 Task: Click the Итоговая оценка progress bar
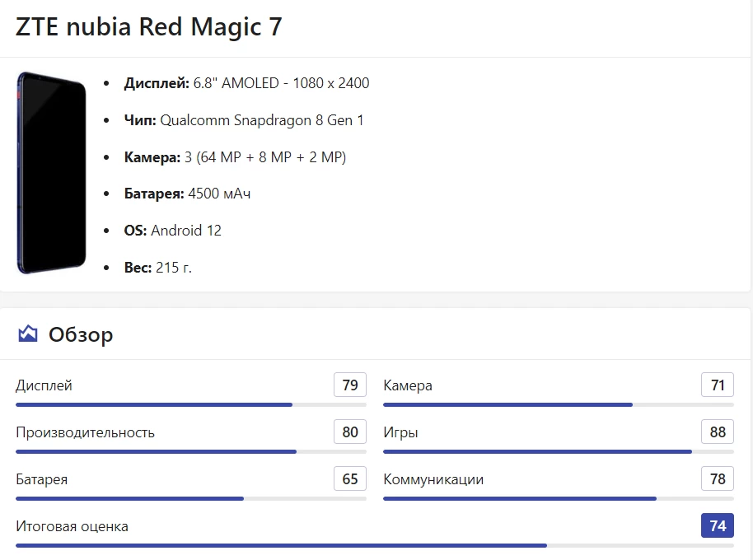(x=374, y=545)
